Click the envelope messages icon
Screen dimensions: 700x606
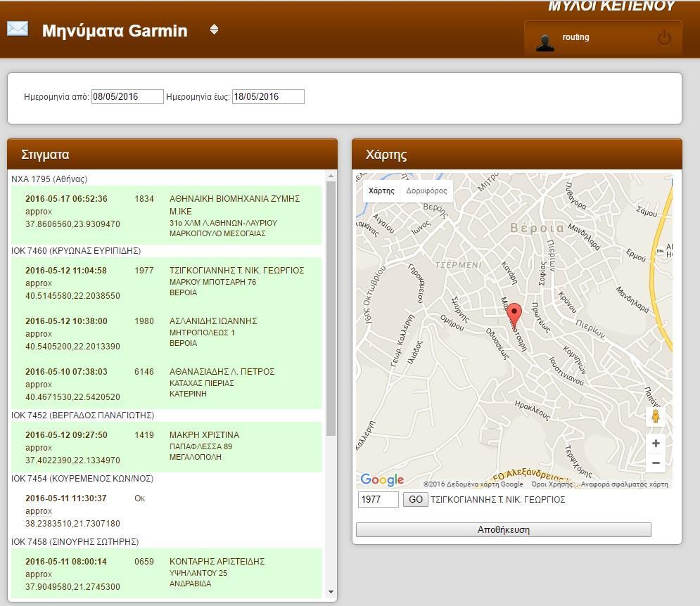(x=18, y=29)
